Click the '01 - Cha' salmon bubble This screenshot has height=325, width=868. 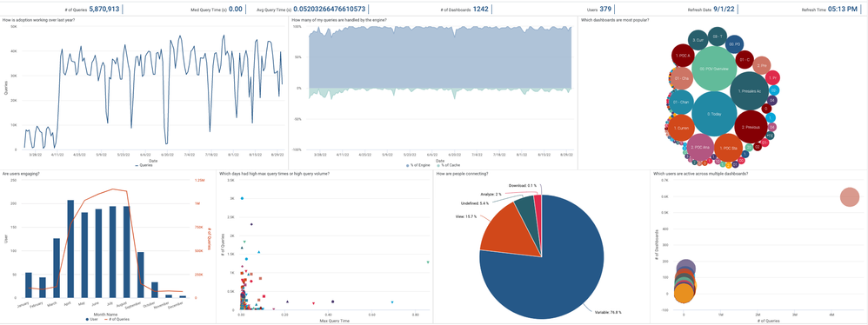681,78
